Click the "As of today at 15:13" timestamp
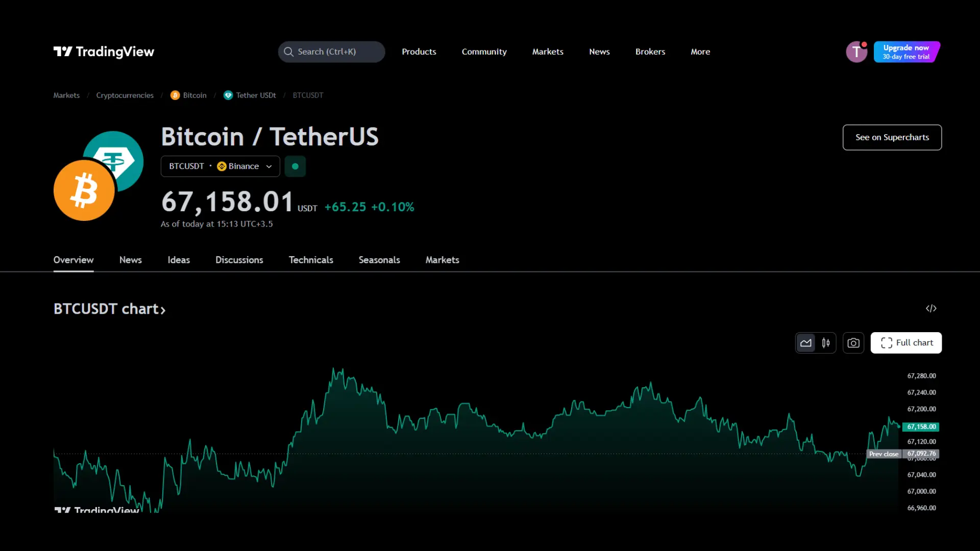Viewport: 980px width, 551px height. pyautogui.click(x=217, y=224)
